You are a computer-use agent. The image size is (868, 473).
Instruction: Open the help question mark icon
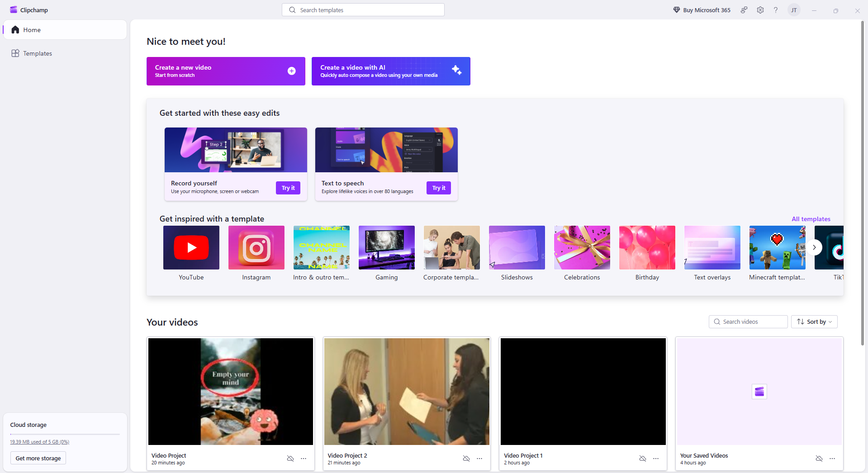[776, 10]
